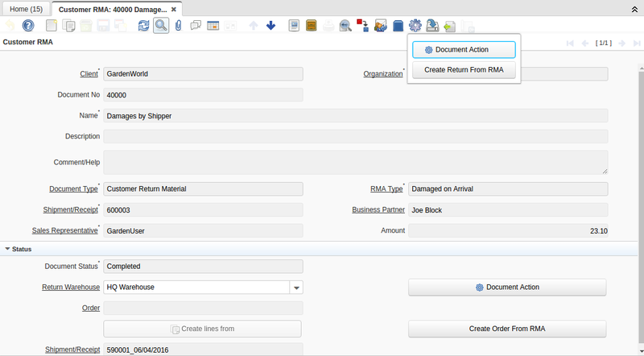Click the Help icon in toolbar

click(x=28, y=26)
